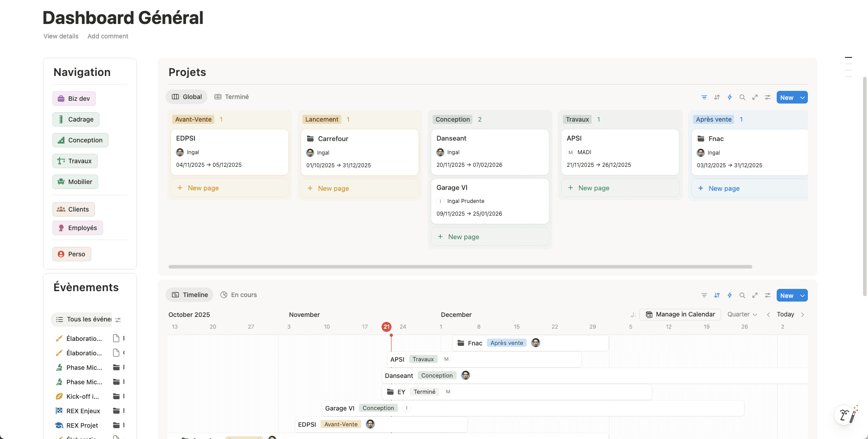Open the automations lightning icon above Projets
868x439 pixels.
coord(729,97)
